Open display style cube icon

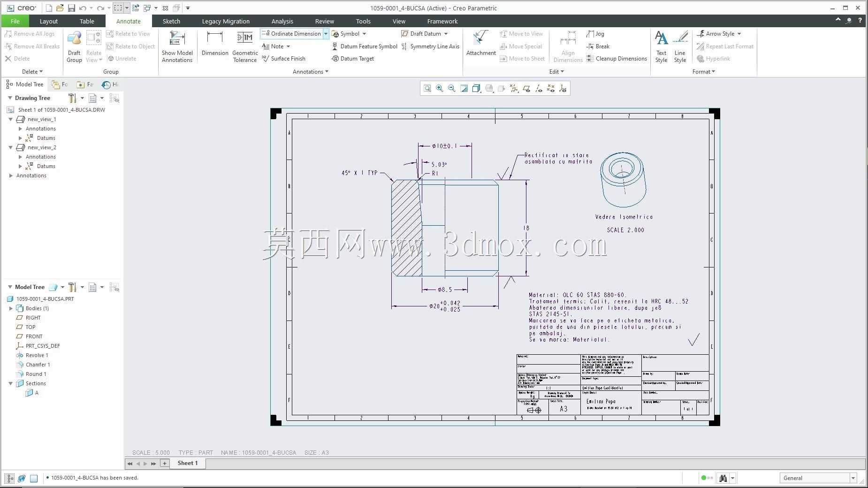pos(476,88)
